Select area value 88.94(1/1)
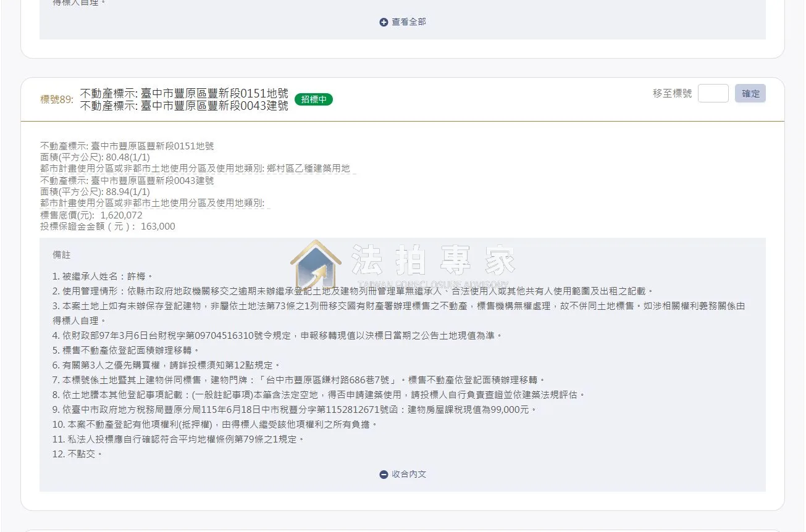 (128, 192)
